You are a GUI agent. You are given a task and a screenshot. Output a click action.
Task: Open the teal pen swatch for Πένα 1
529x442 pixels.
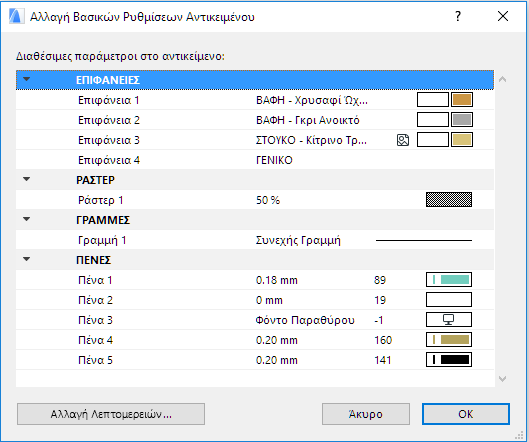449,280
